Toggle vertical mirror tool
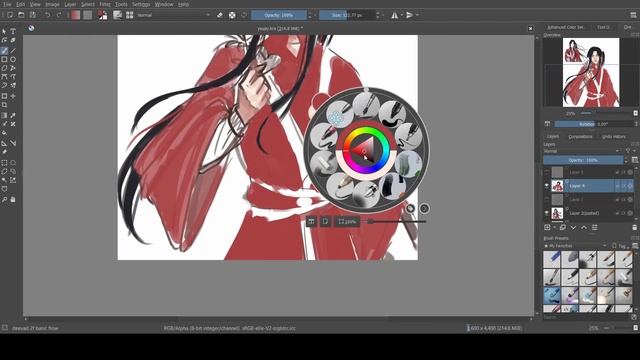The height and width of the screenshot is (360, 640). tap(410, 15)
